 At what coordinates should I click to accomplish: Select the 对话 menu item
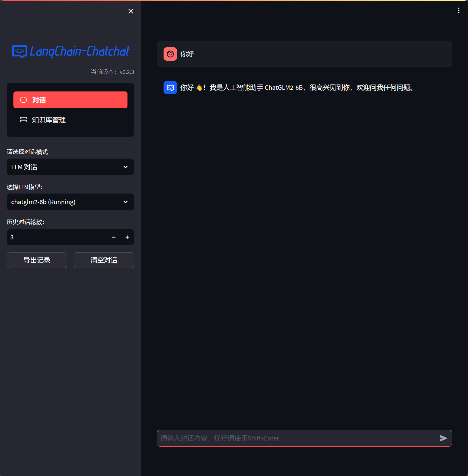70,100
